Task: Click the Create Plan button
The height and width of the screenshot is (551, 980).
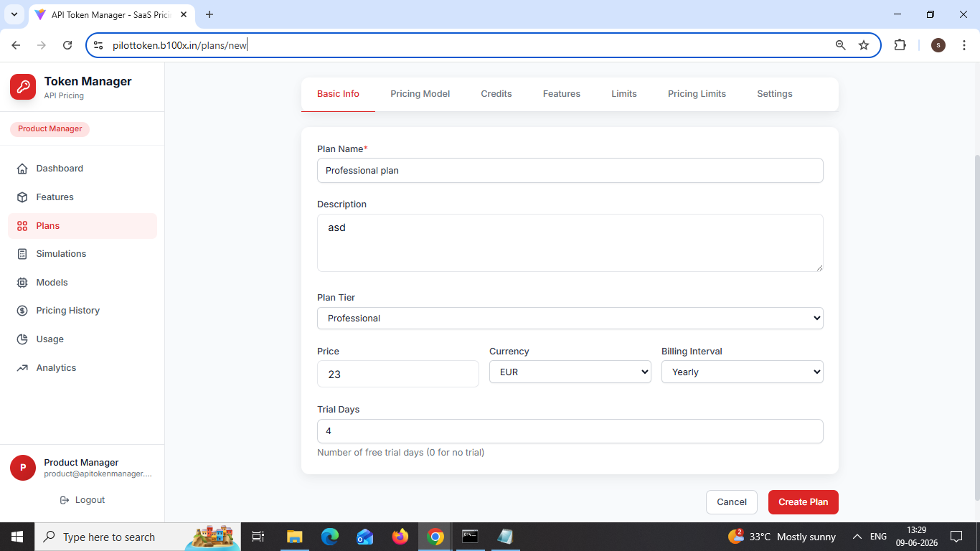Action: pyautogui.click(x=804, y=502)
